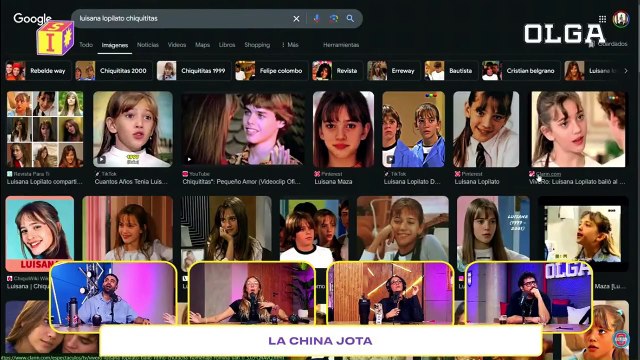Screen dimensions: 640x360
Task: Switch to the Noticias tab
Action: 148,45
